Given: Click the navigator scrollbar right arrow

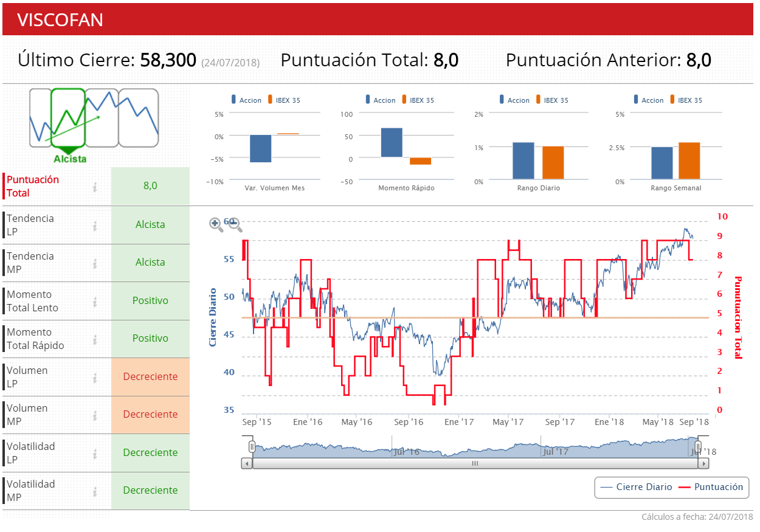Looking at the screenshot, I should point(704,463).
